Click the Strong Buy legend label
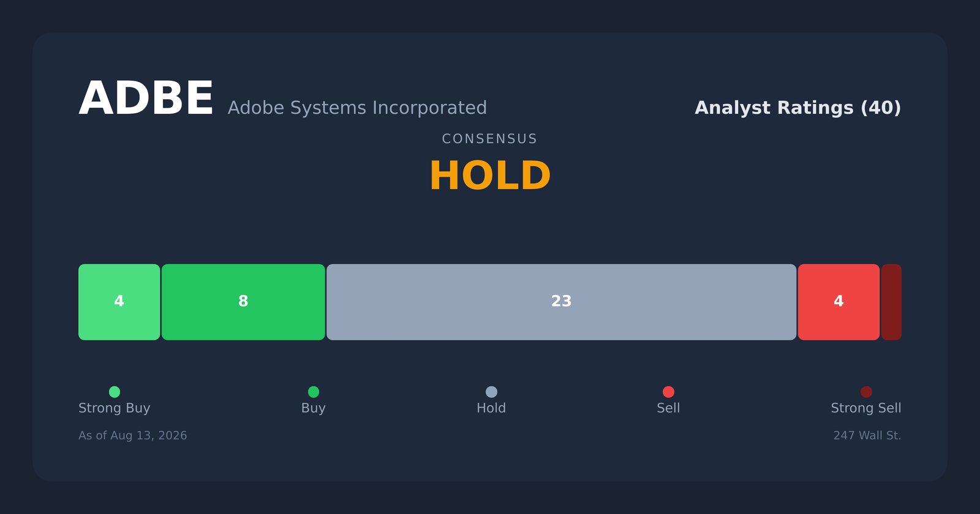 pos(115,408)
